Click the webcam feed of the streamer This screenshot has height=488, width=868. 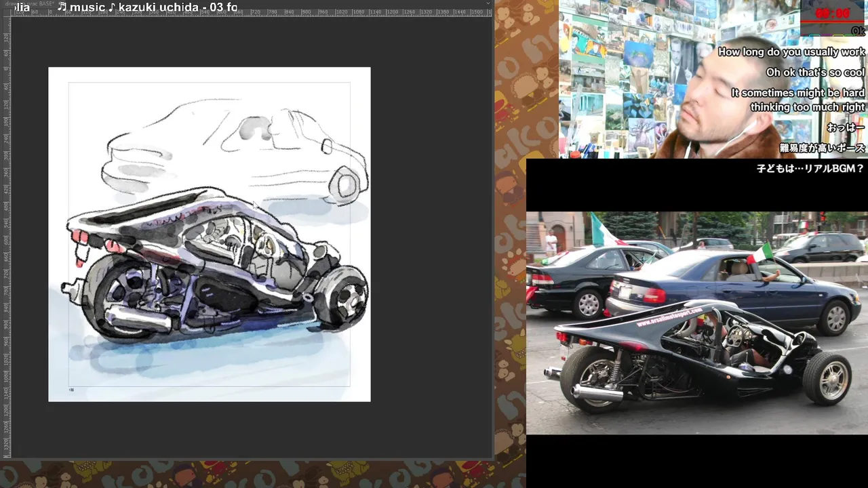coord(713,79)
